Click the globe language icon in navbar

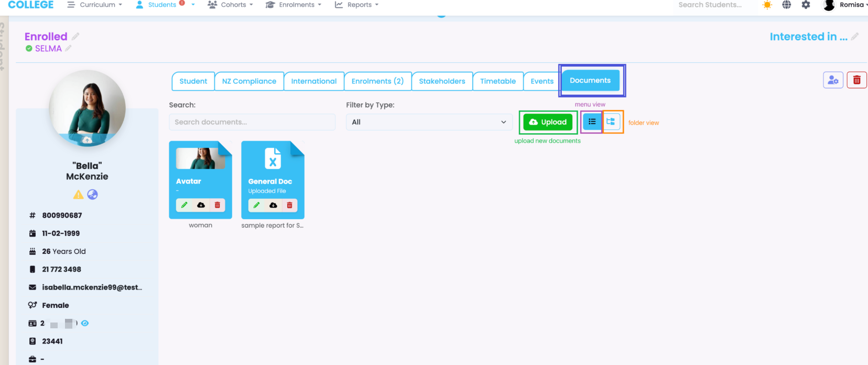click(x=786, y=5)
